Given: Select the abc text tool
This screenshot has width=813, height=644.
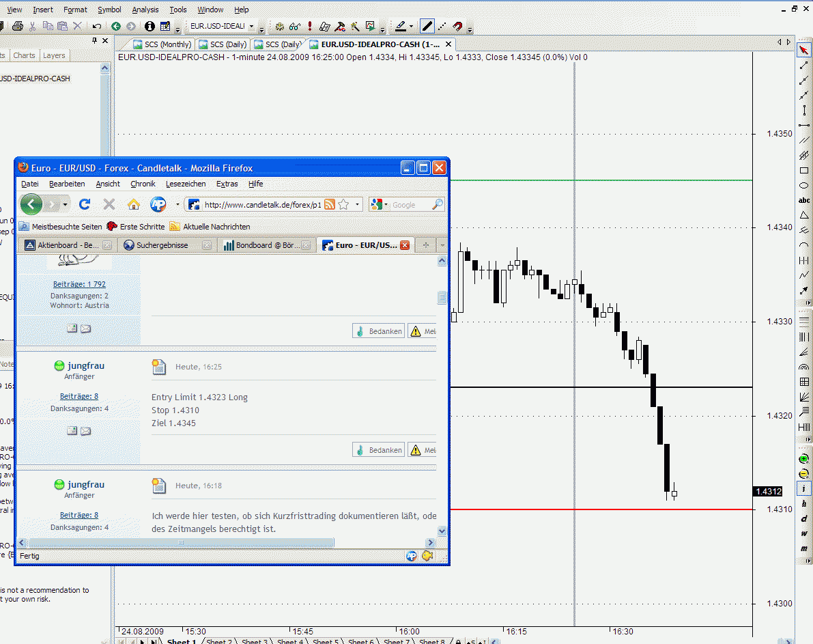Looking at the screenshot, I should click(x=803, y=200).
